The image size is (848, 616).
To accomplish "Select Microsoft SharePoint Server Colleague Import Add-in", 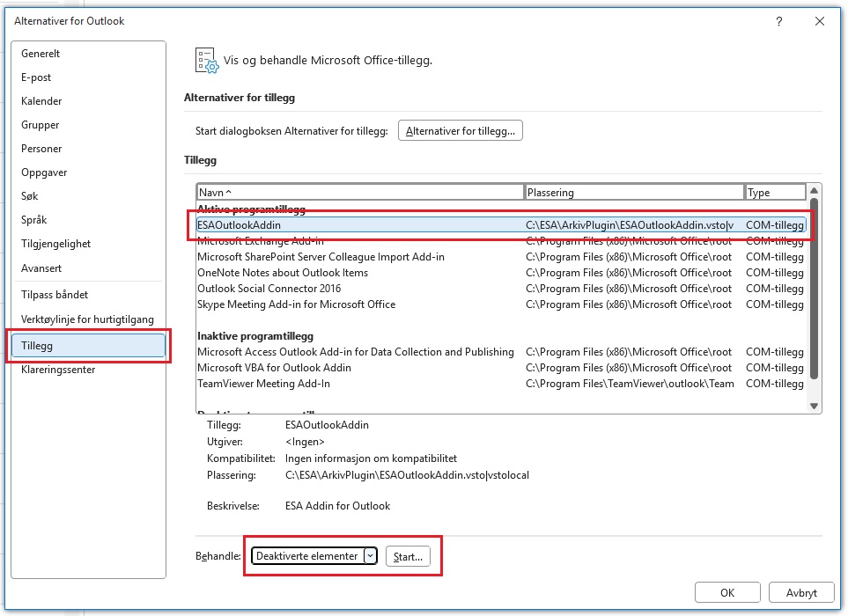I will [501, 257].
